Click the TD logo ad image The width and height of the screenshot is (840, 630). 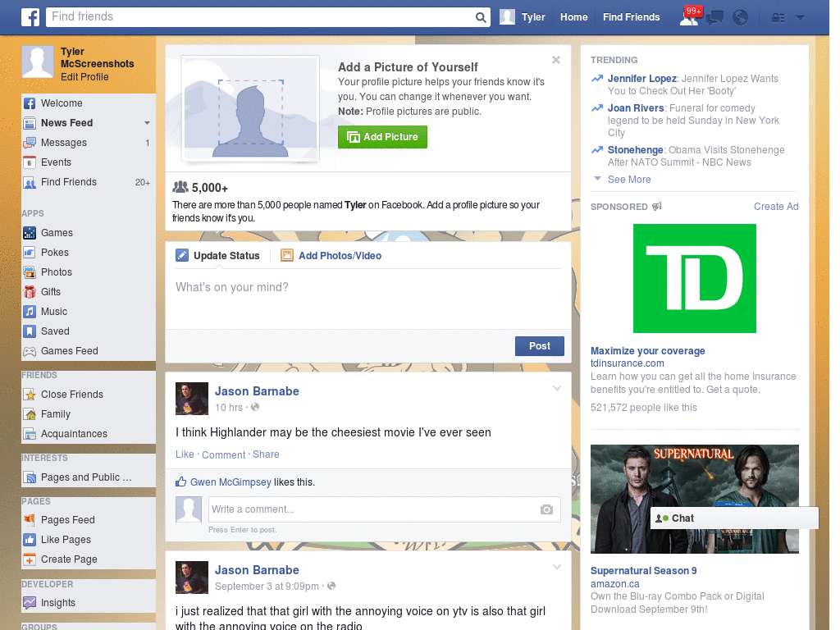[694, 279]
